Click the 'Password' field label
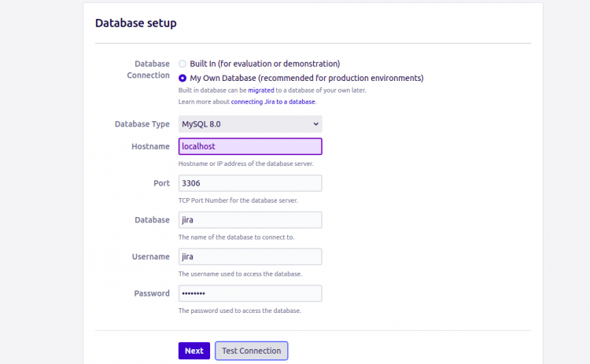The image size is (590, 364). tap(152, 293)
